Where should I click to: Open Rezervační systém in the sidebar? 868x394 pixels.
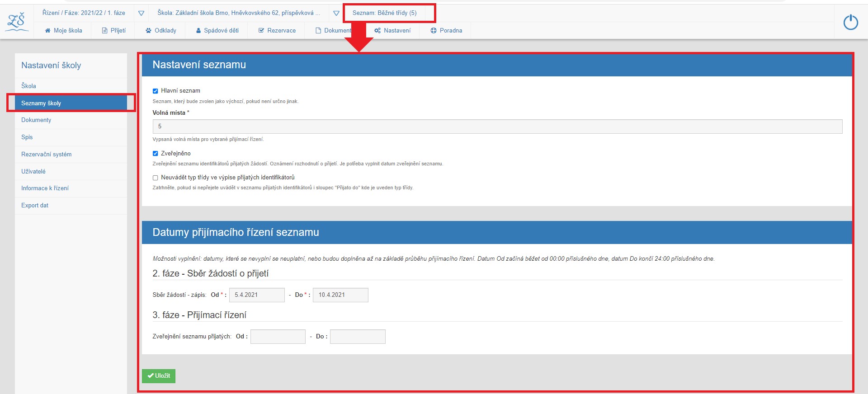click(71, 155)
